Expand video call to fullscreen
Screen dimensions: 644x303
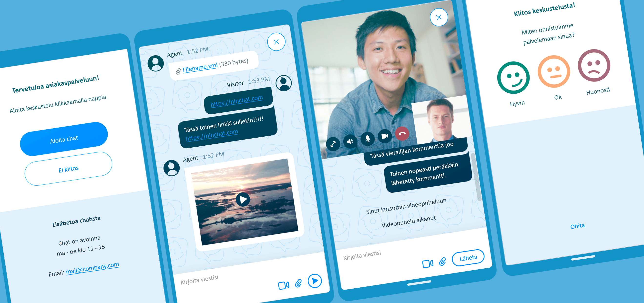tap(333, 144)
